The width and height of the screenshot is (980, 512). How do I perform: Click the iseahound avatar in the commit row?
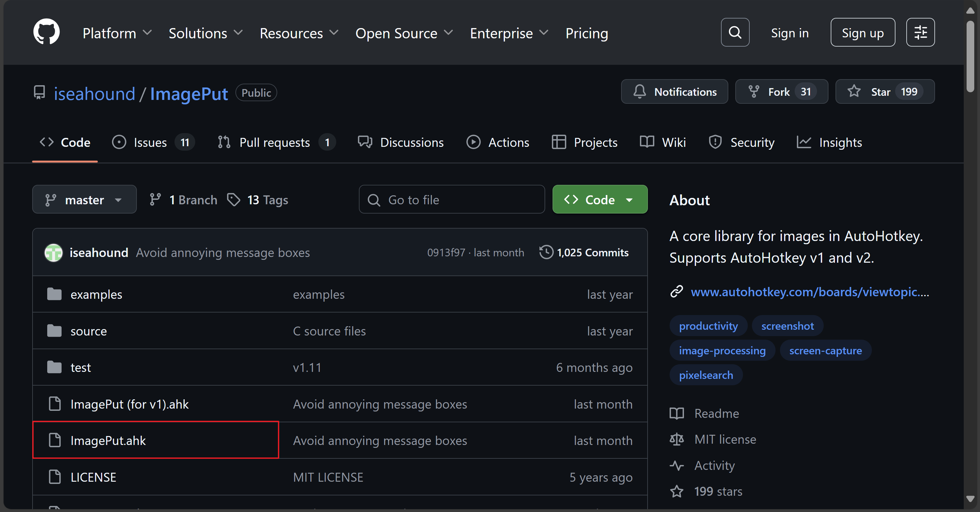54,252
